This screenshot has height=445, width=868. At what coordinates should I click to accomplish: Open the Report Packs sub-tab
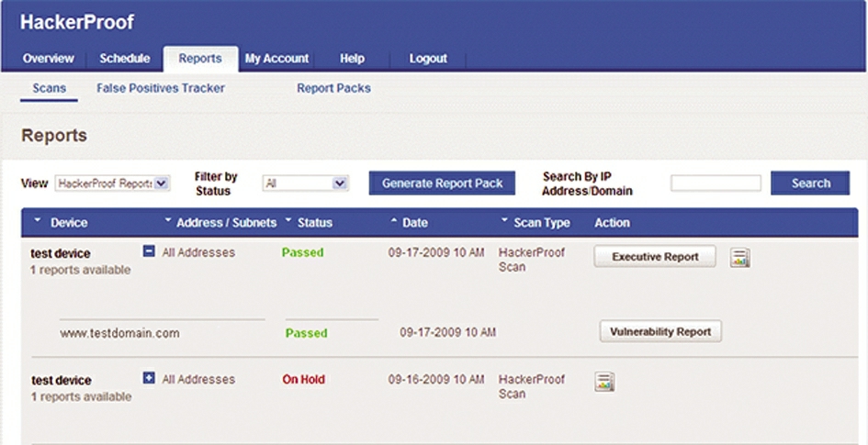333,88
